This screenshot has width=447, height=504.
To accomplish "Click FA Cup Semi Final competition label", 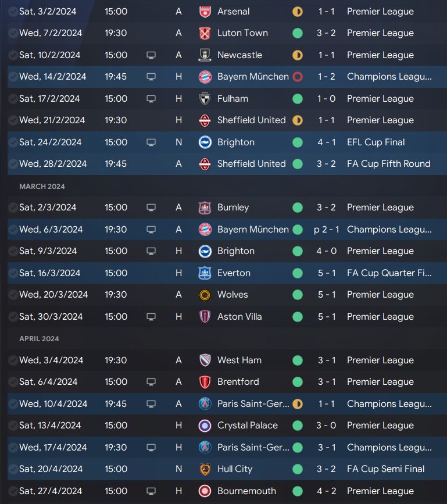I will click(385, 469).
